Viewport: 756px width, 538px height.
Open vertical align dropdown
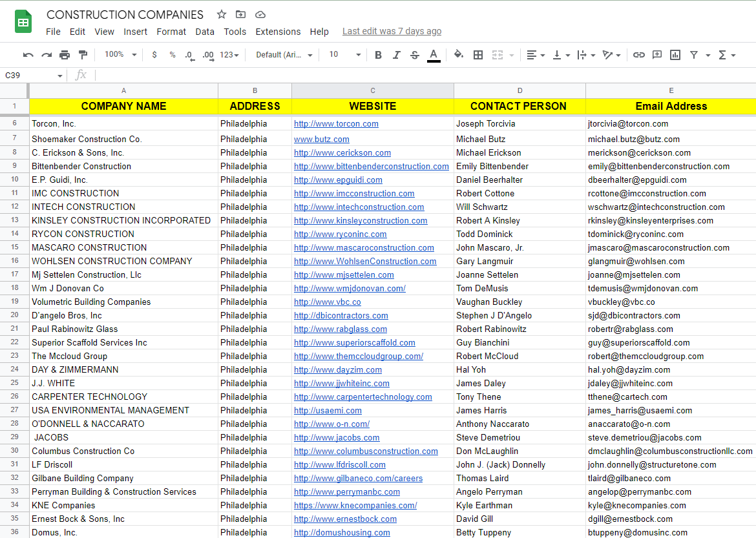pos(562,55)
